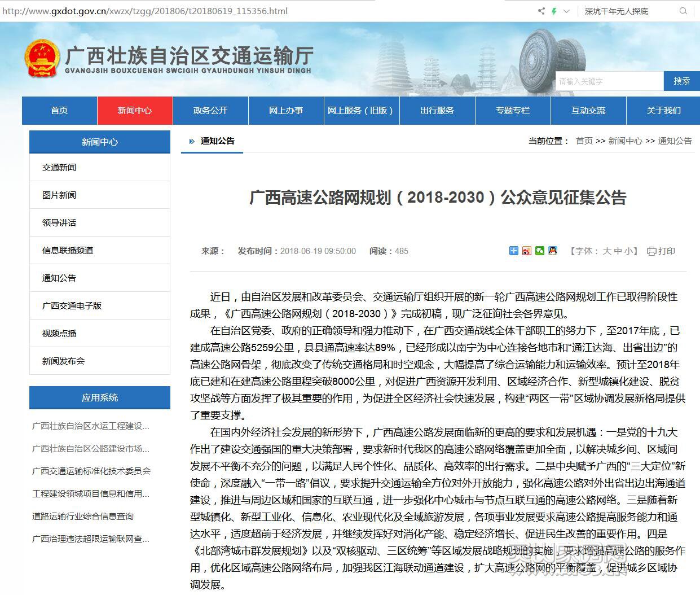Open the 政务公开 navigation tab

210,111
